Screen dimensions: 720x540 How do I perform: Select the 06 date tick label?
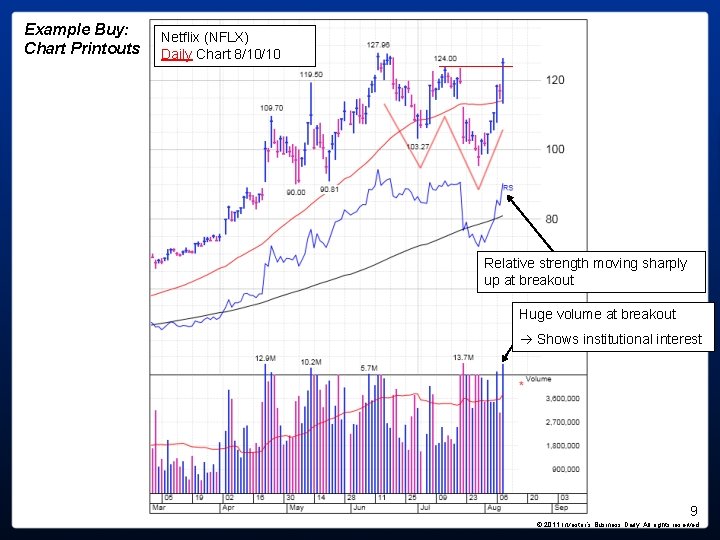(503, 498)
